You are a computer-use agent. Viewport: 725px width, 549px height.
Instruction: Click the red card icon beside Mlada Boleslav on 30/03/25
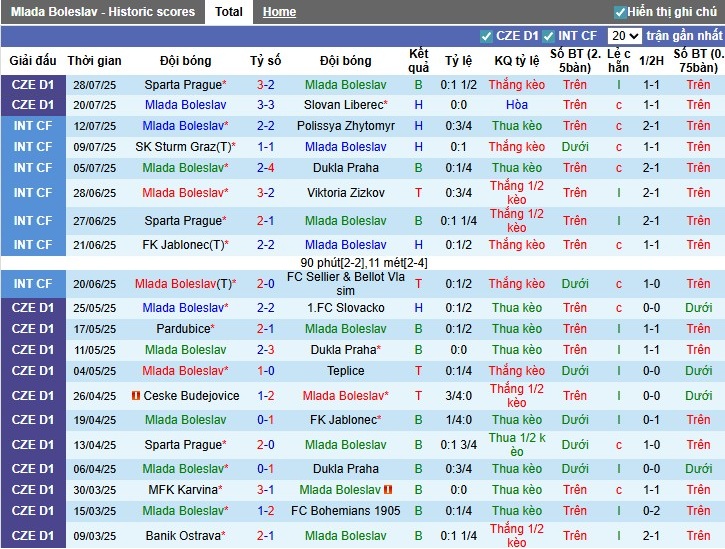tap(388, 489)
